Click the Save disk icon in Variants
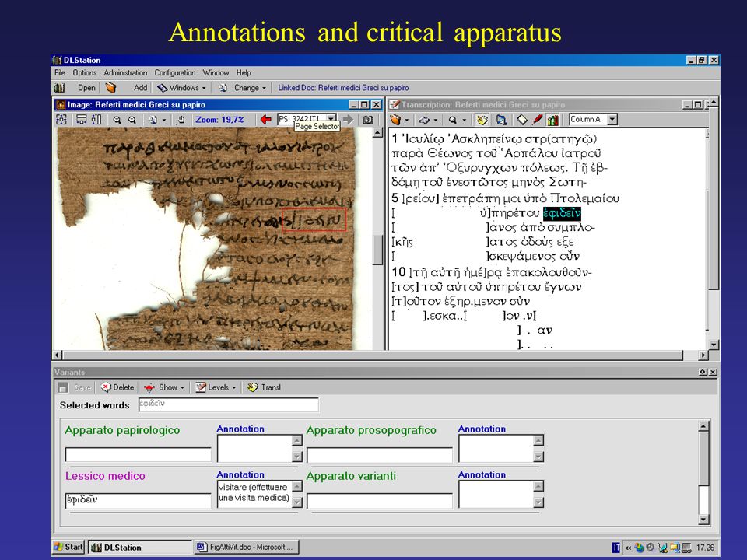The height and width of the screenshot is (560, 747). (x=63, y=387)
